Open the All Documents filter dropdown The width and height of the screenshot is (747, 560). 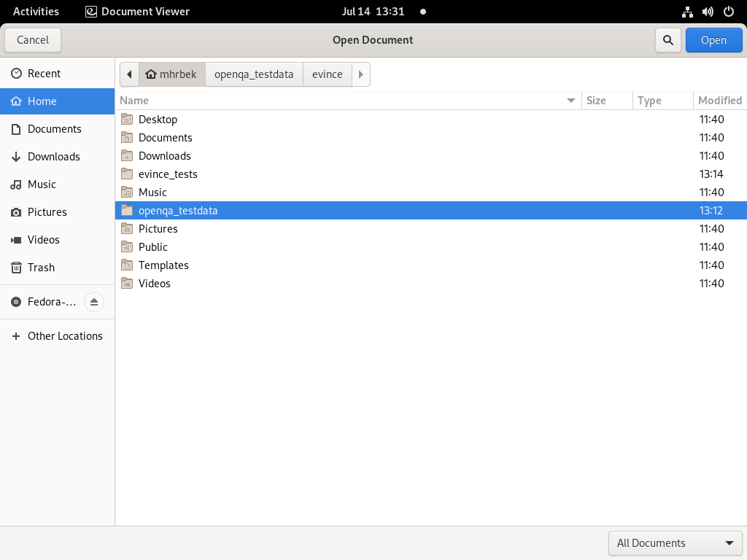(x=675, y=542)
